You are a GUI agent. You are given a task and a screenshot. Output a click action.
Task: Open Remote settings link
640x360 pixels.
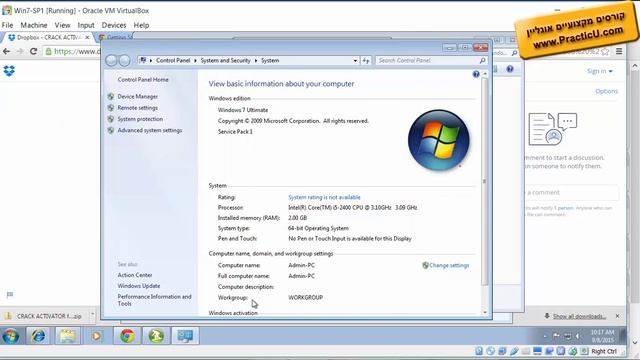click(138, 108)
